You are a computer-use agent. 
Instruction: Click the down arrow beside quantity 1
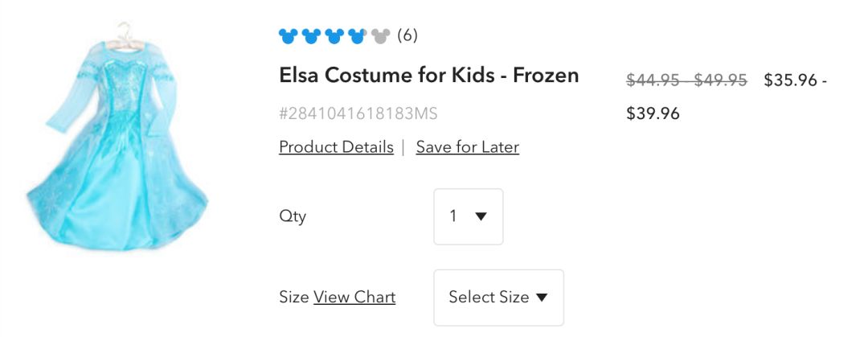coord(481,216)
